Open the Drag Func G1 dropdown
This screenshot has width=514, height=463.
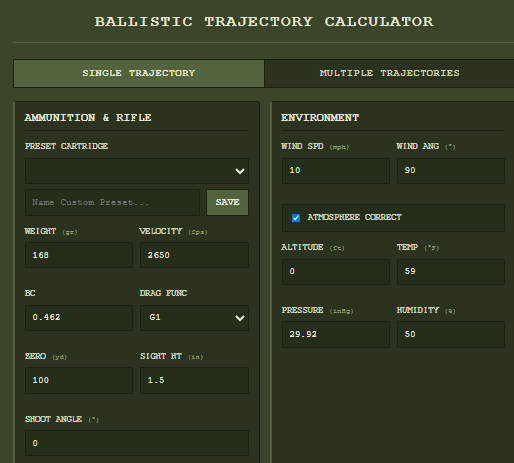194,318
